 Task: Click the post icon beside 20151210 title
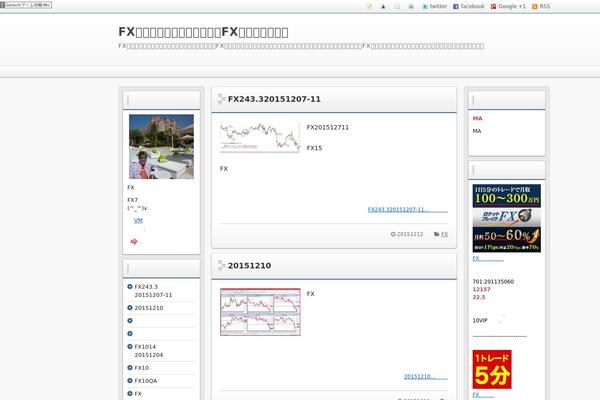click(x=222, y=266)
